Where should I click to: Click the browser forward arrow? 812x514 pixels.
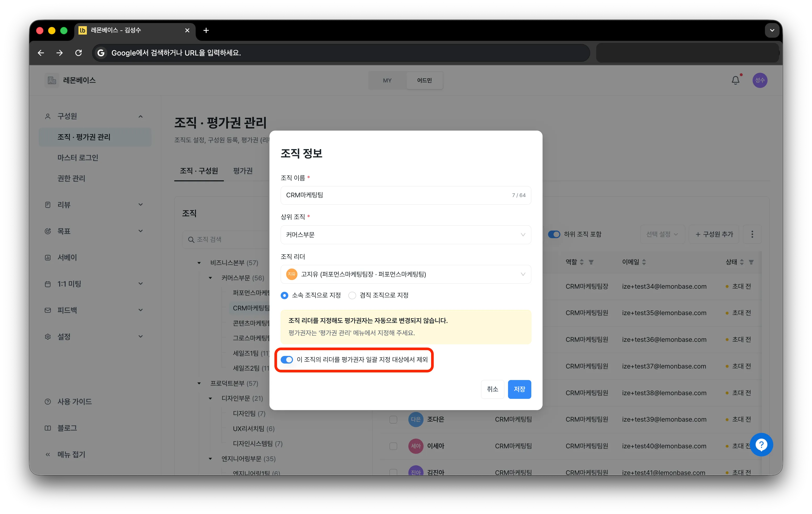[x=60, y=53]
